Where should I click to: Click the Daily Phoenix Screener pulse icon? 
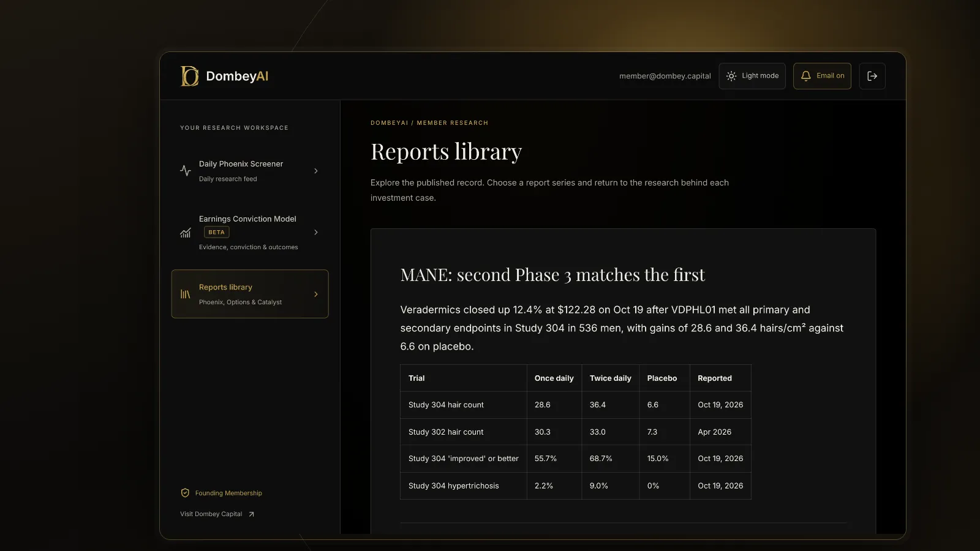(x=186, y=171)
